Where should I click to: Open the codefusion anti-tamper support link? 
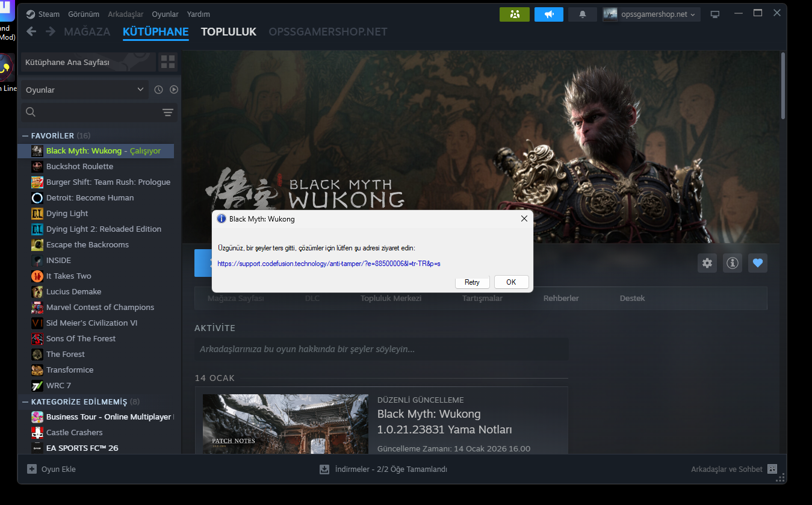click(x=329, y=264)
